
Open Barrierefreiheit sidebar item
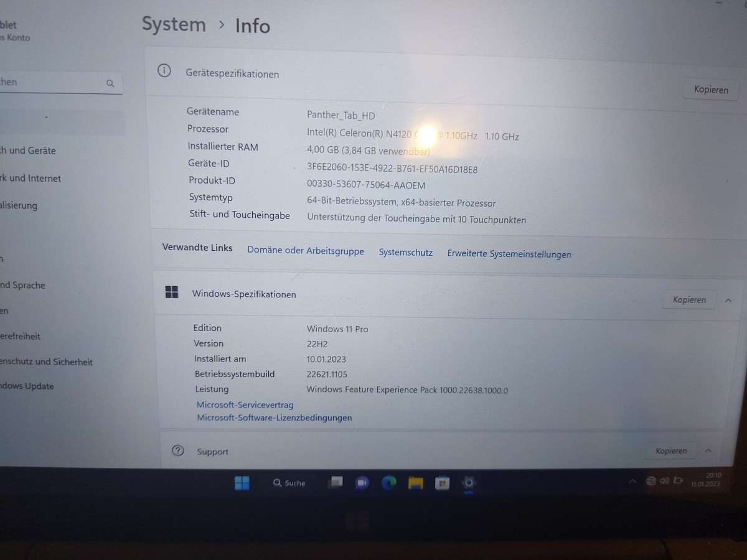tap(20, 337)
